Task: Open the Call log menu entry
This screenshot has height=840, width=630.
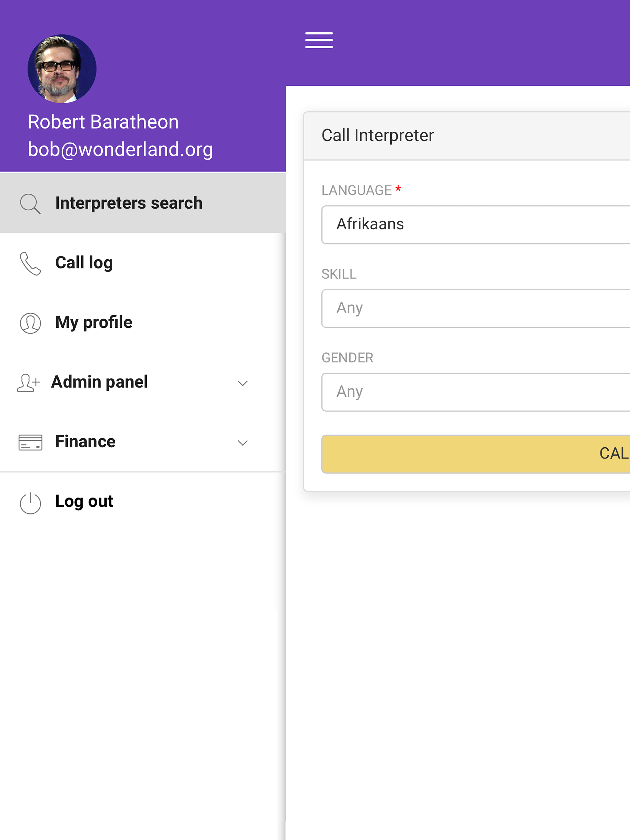Action: pos(84,262)
